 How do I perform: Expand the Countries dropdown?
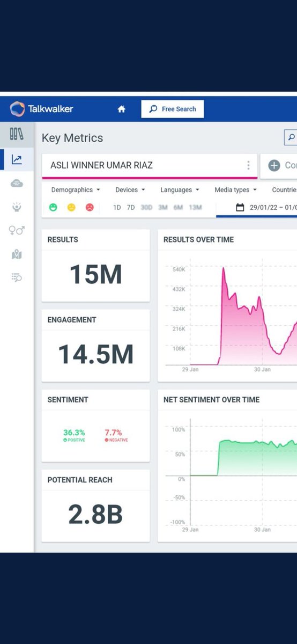[x=284, y=190]
